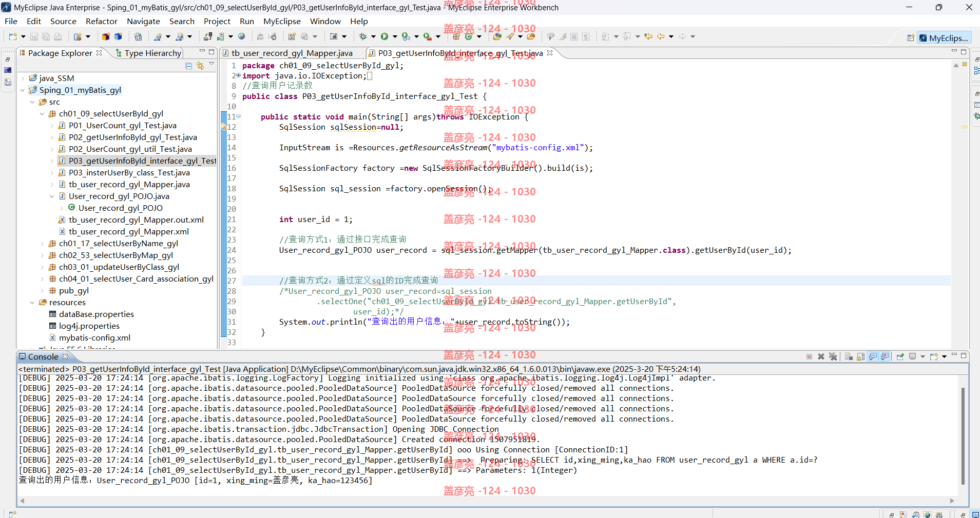Click the Open Perspective icon
This screenshot has width=980, height=518.
[910, 38]
